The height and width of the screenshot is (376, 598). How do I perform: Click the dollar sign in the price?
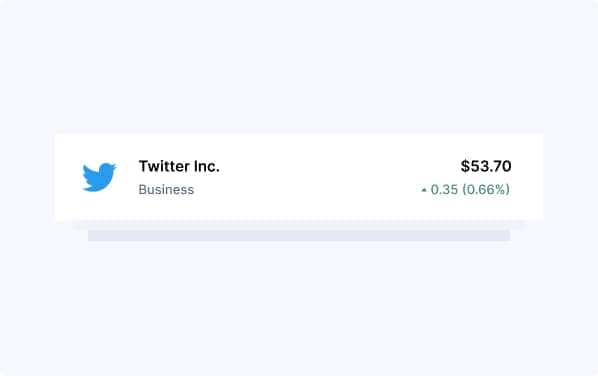point(465,166)
